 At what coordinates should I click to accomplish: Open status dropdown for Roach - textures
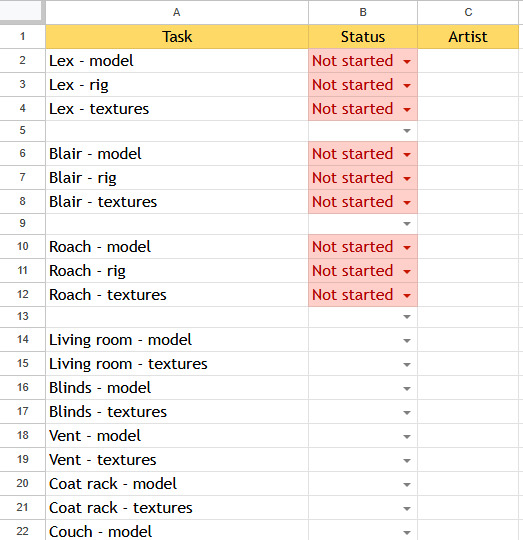pyautogui.click(x=407, y=296)
